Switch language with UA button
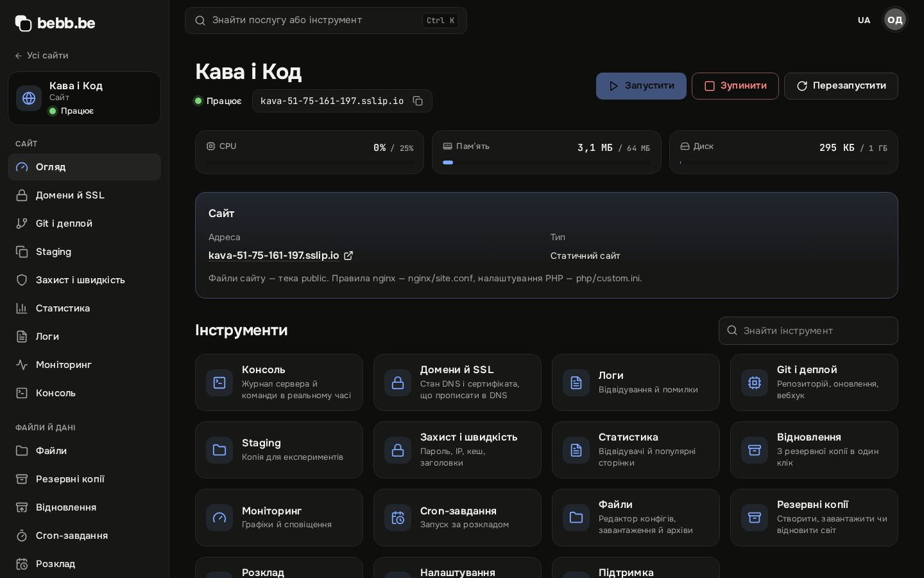Viewport: 924px width, 578px height. [864, 20]
